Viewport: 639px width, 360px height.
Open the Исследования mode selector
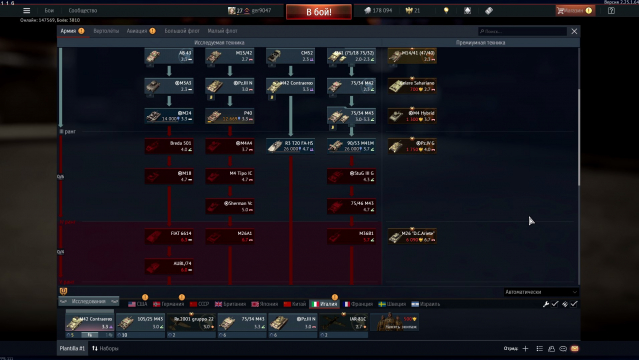point(88,301)
